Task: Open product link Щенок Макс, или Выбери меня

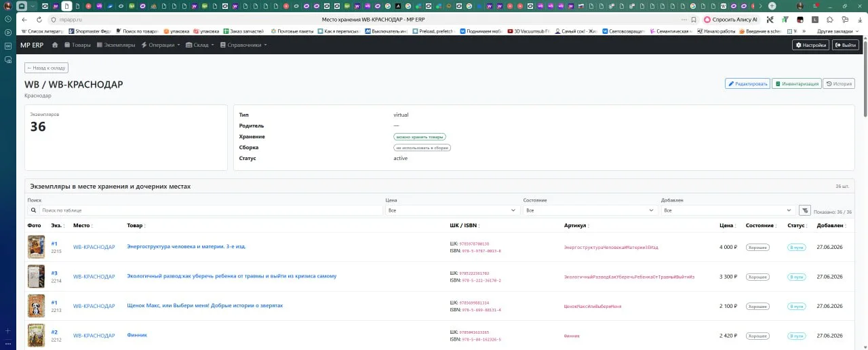Action: pos(205,305)
